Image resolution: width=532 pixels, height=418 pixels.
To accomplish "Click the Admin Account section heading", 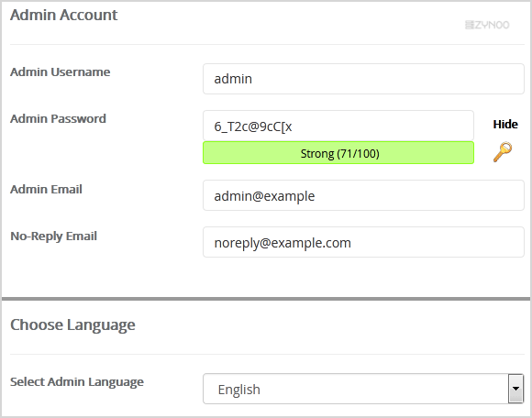I will [64, 15].
